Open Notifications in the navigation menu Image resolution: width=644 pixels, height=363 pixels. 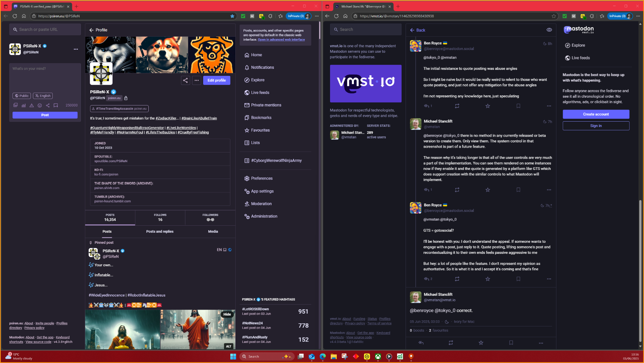tap(259, 67)
